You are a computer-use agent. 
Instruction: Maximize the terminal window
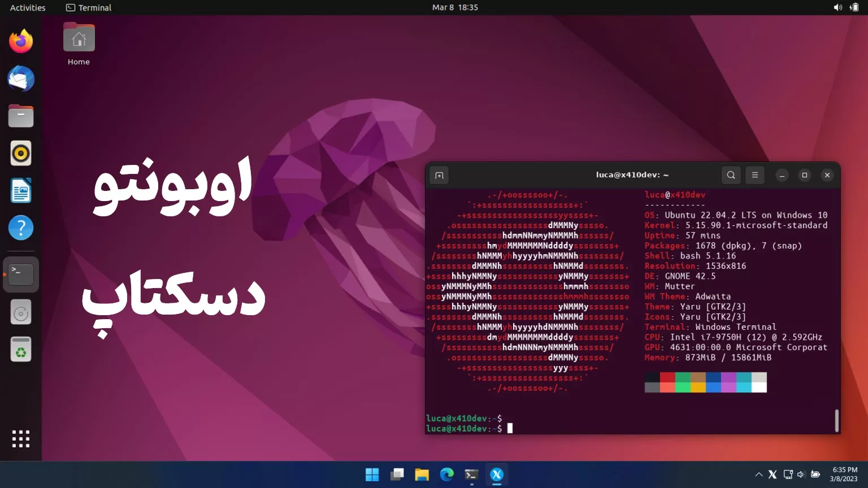click(x=805, y=175)
